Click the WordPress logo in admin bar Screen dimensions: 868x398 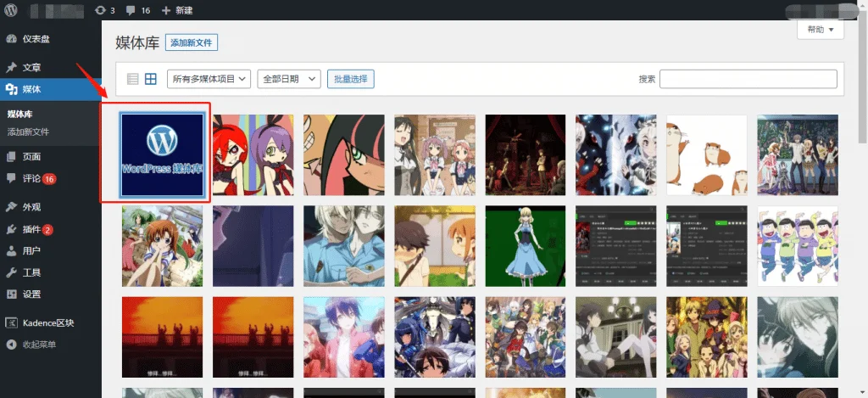tap(11, 10)
